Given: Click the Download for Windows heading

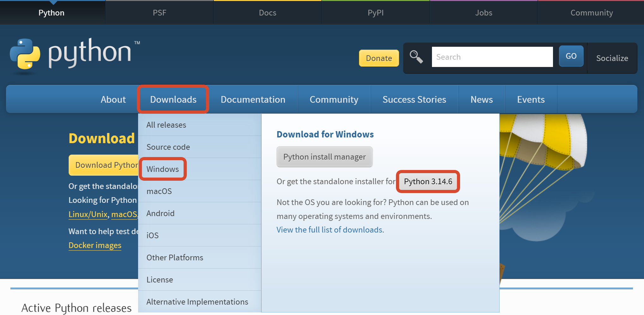Looking at the screenshot, I should 325,134.
